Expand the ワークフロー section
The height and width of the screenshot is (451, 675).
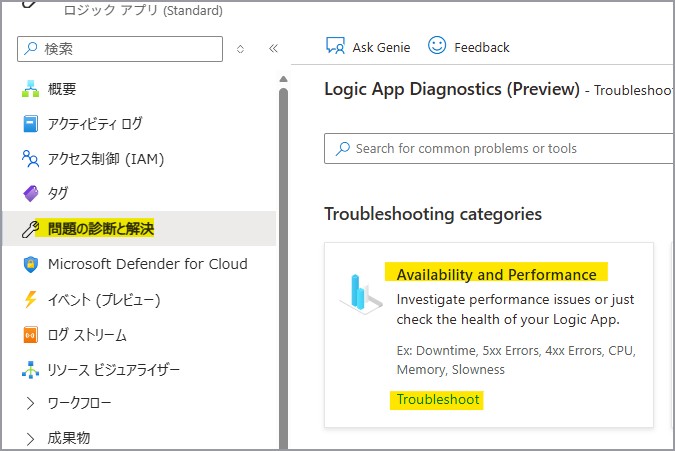click(30, 404)
